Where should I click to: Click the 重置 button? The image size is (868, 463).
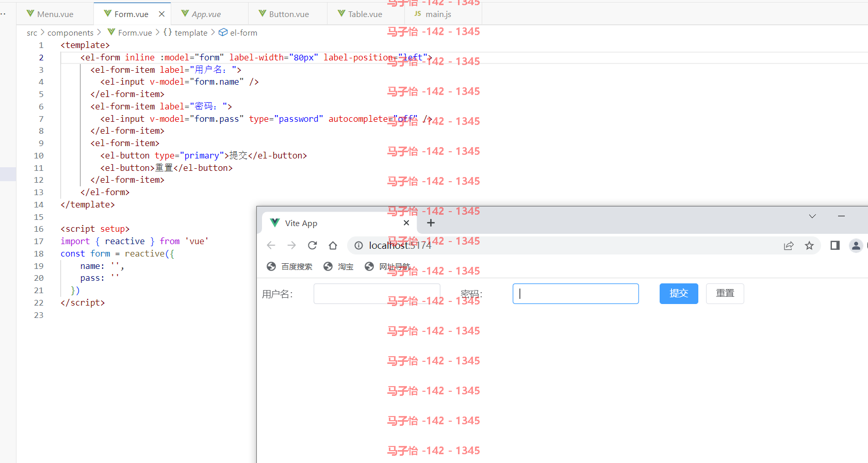coord(725,294)
